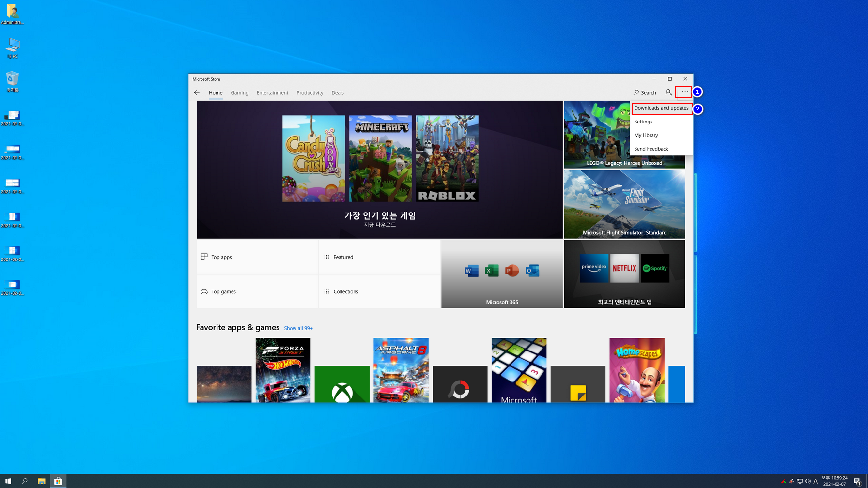This screenshot has height=488, width=868.
Task: Open the Featured category
Action: pos(379,257)
